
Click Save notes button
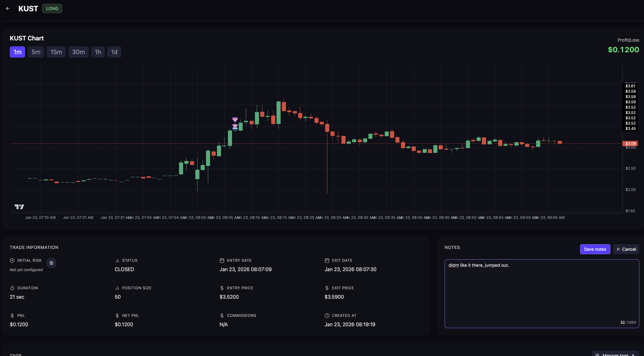coord(595,249)
